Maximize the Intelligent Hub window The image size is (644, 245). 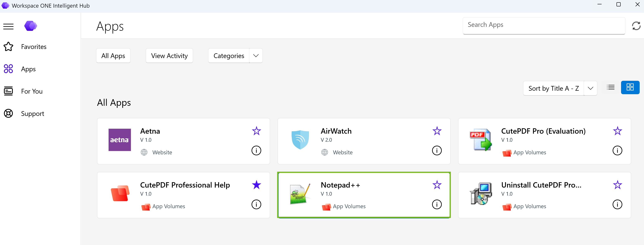click(x=619, y=5)
